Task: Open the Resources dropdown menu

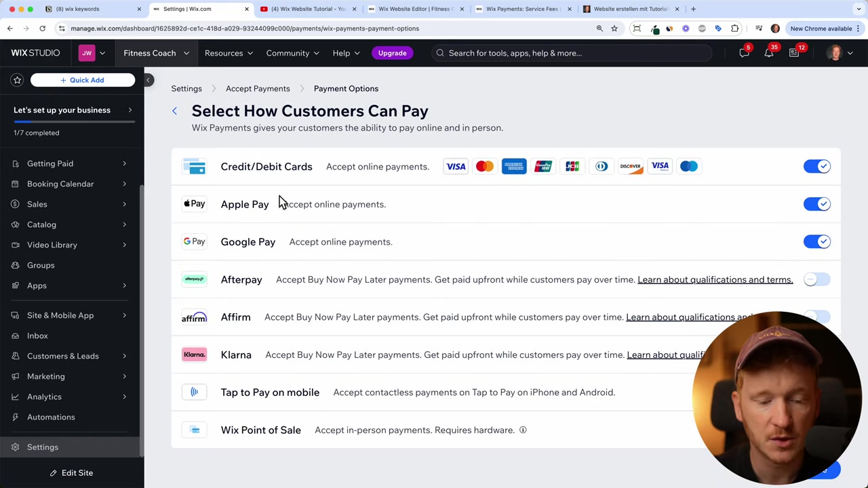Action: (x=229, y=53)
